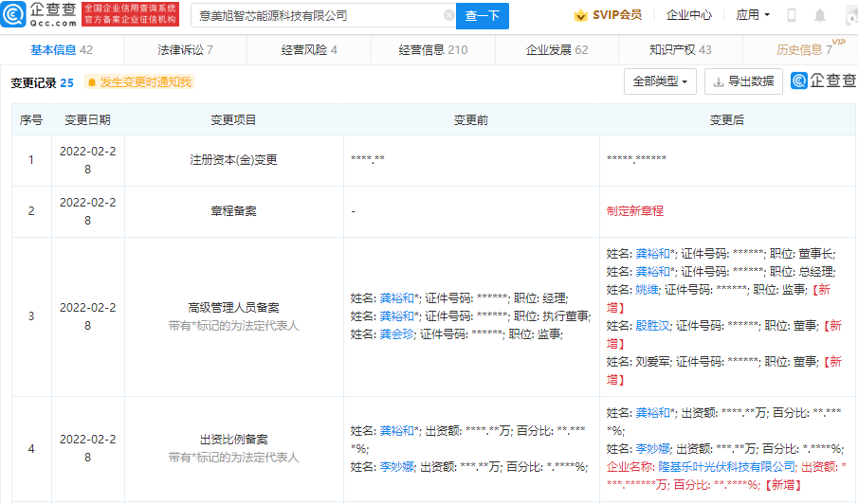Click 龚裕和 link in row 4 变更后 column
This screenshot has height=504, width=858.
tap(653, 413)
